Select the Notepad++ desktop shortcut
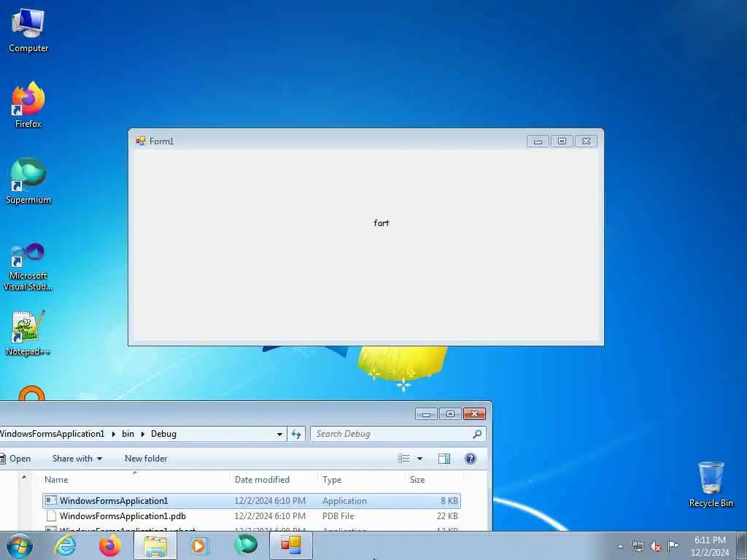The height and width of the screenshot is (560, 747). point(28,333)
